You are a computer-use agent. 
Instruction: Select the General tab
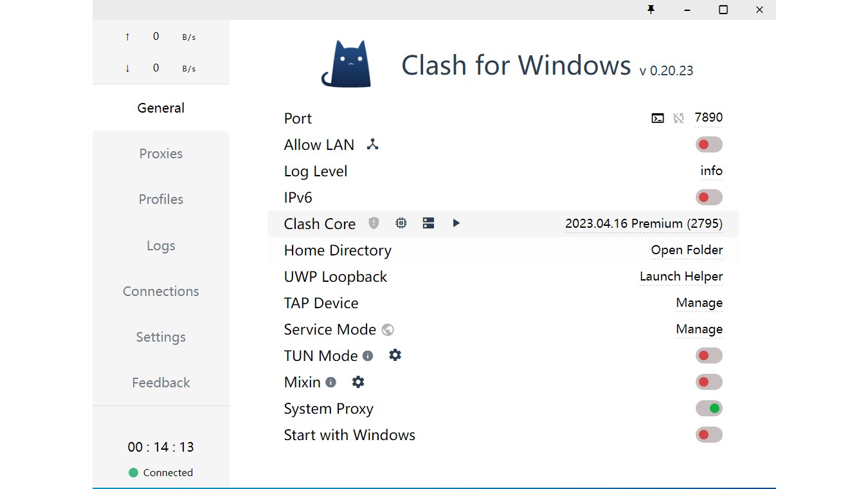click(x=161, y=107)
